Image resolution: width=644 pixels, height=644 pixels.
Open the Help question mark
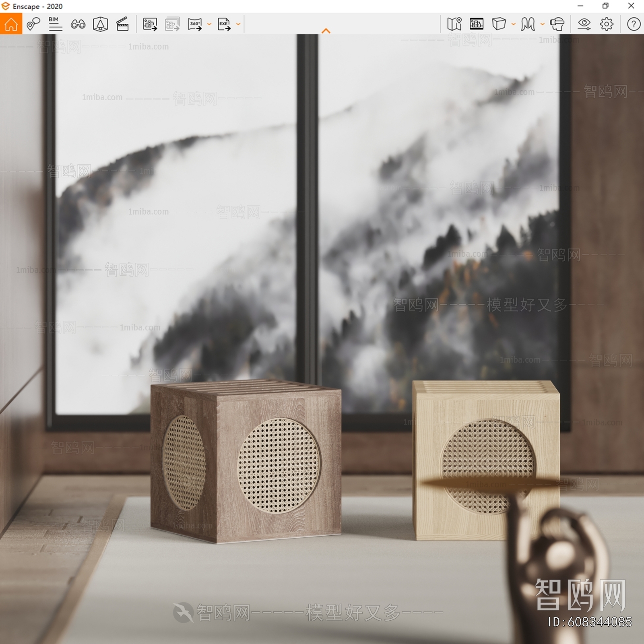click(634, 24)
